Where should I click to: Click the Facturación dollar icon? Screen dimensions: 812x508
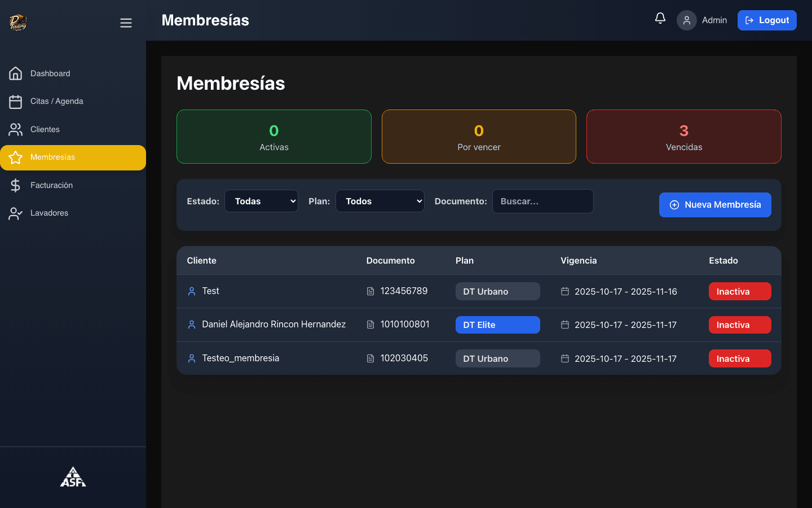pos(16,185)
